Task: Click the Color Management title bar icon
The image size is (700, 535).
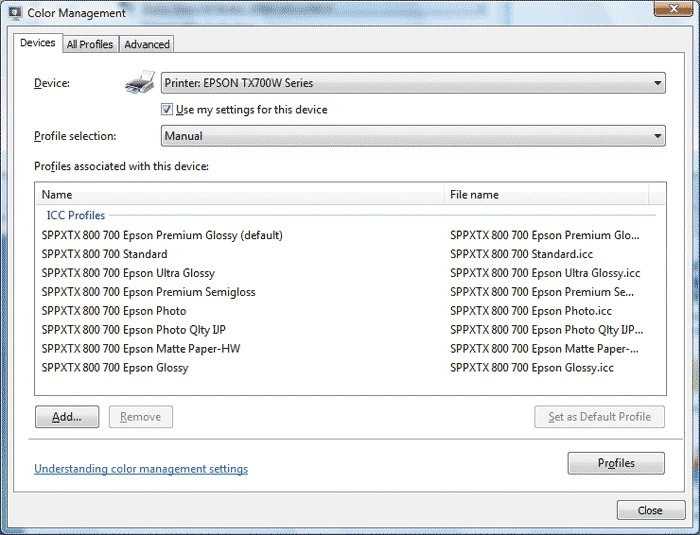Action: coord(13,13)
